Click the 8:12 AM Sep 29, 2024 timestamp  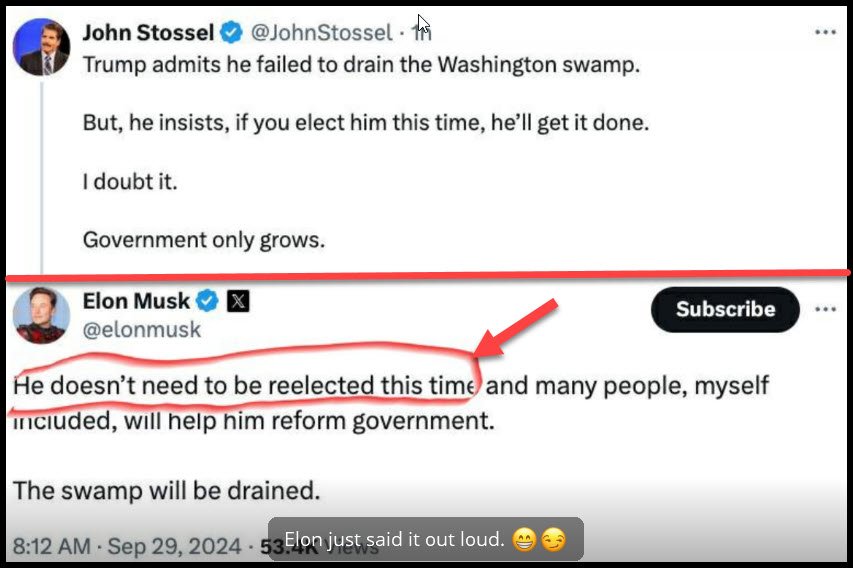(x=126, y=546)
